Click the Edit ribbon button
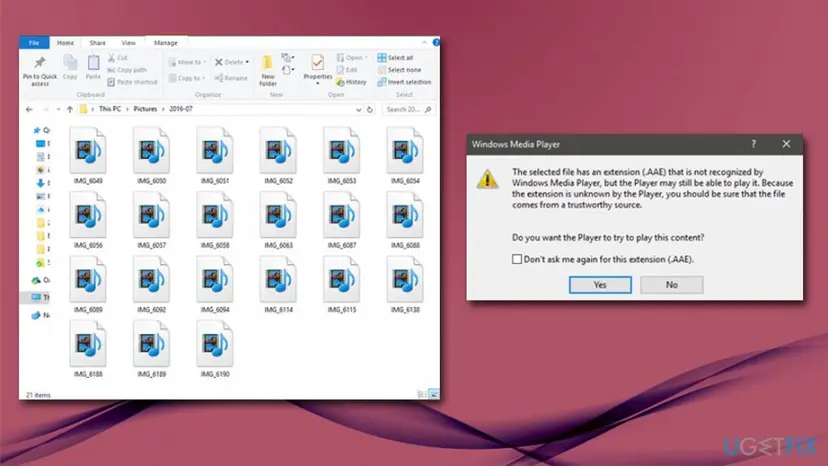 (347, 70)
